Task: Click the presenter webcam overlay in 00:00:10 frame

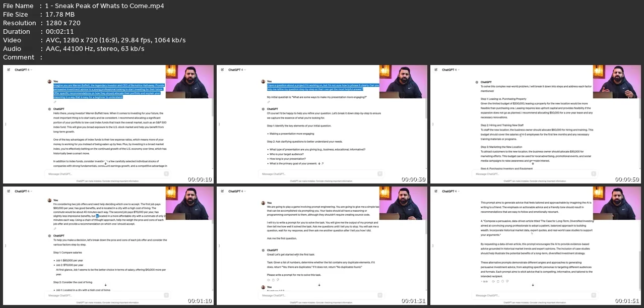Action: tap(189, 82)
